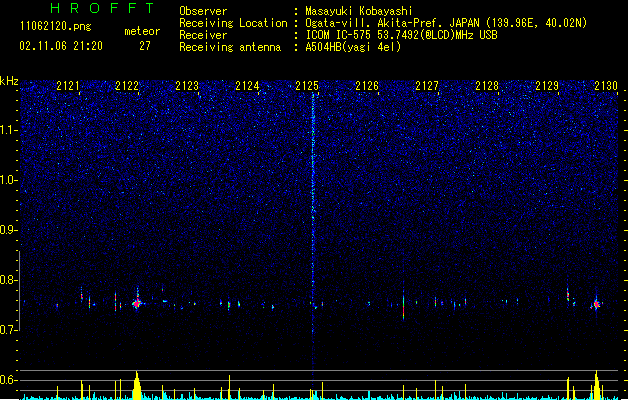This screenshot has width=629, height=400.
Task: Click the large yellow intensity peak under 2122
Action: click(137, 385)
